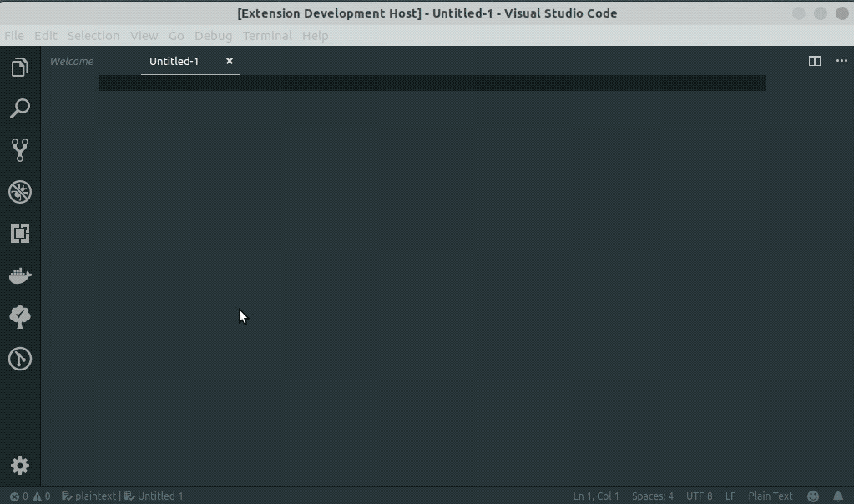The width and height of the screenshot is (854, 504).
Task: Select encoding via UTF-8 indicator
Action: point(700,496)
